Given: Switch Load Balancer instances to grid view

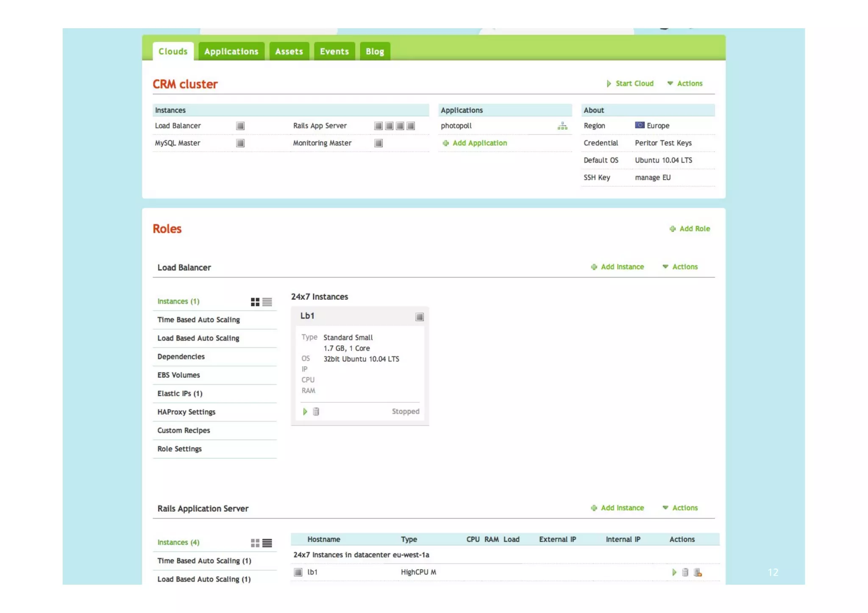Looking at the screenshot, I should point(255,302).
